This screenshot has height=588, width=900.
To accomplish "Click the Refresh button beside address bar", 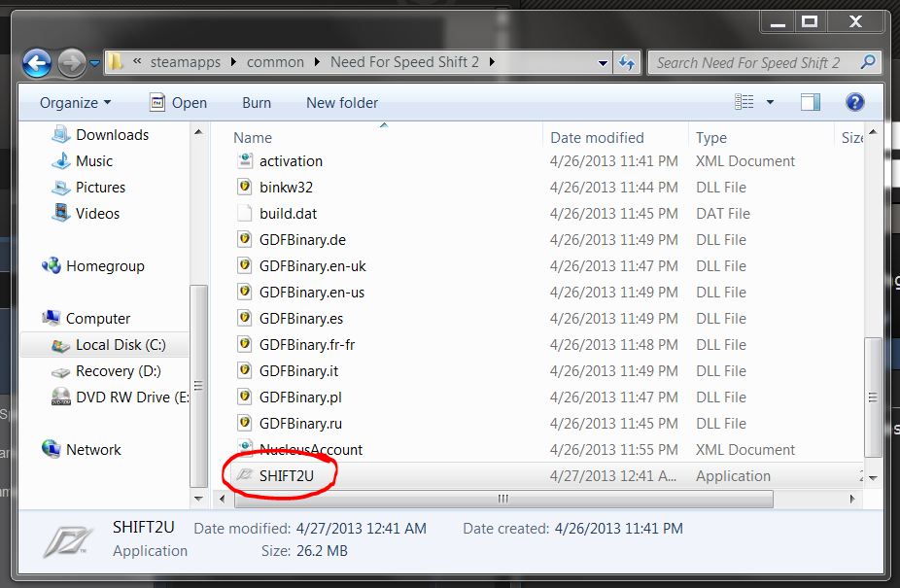I will pos(627,62).
